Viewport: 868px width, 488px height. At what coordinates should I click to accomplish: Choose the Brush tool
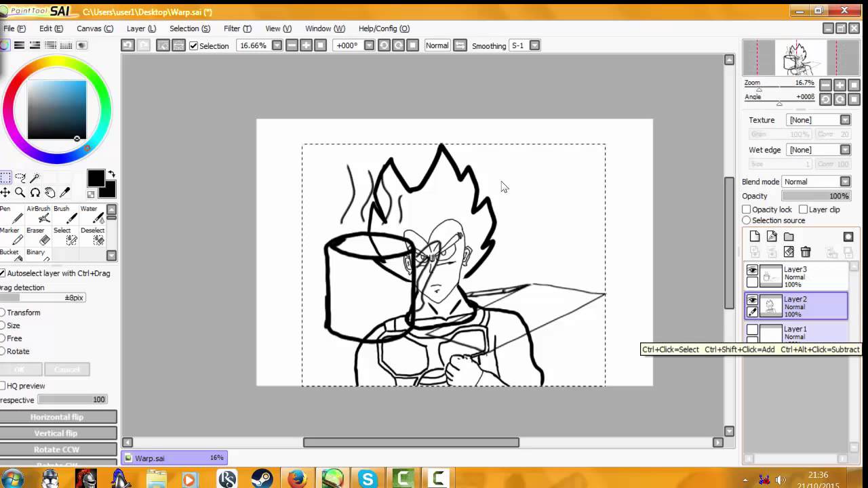[x=66, y=214]
